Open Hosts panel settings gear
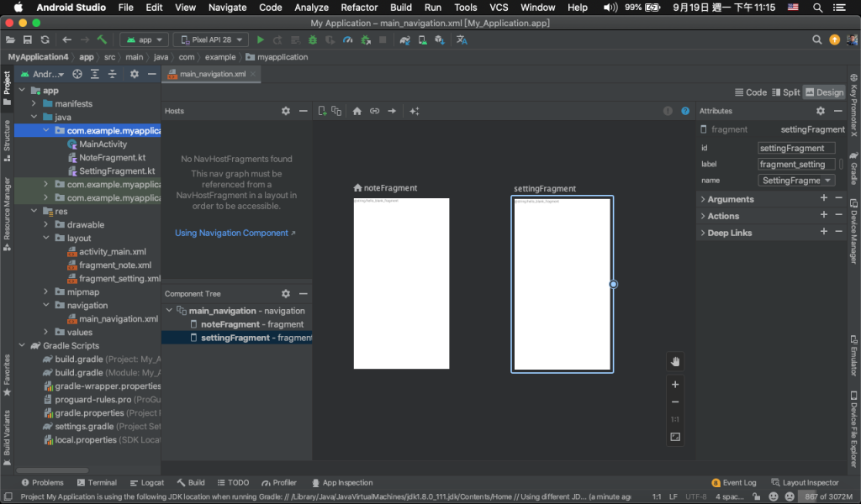 [286, 111]
